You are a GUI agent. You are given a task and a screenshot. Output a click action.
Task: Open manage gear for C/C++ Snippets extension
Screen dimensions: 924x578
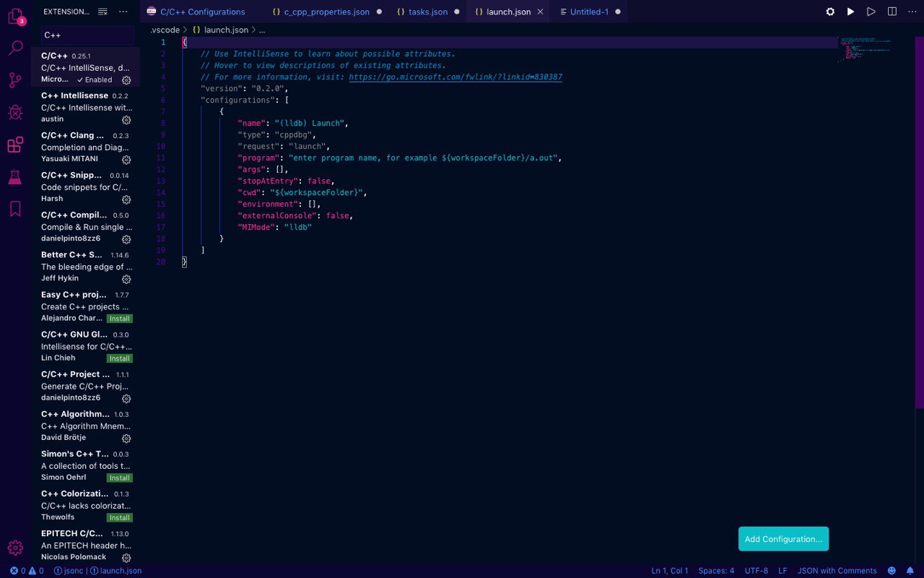(x=126, y=199)
